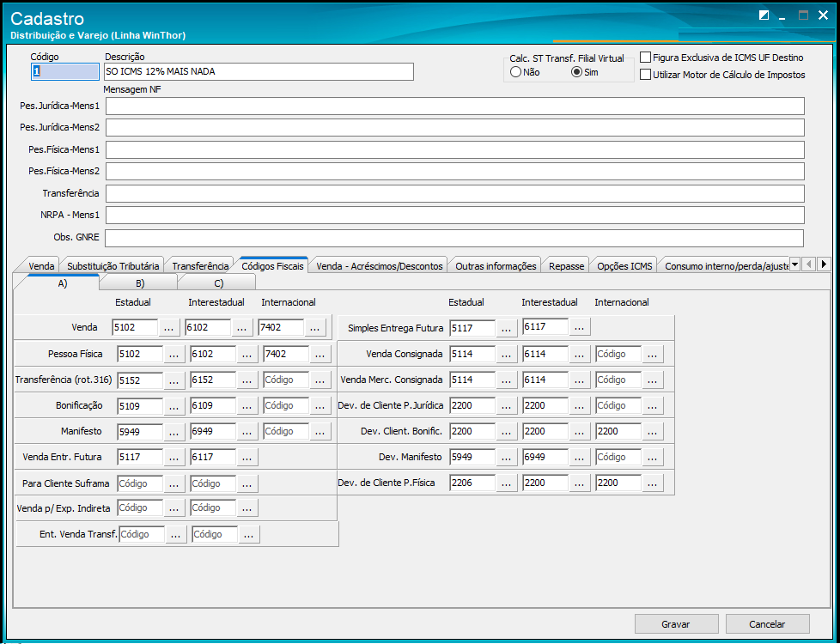Click the Cancelar button

tap(767, 624)
